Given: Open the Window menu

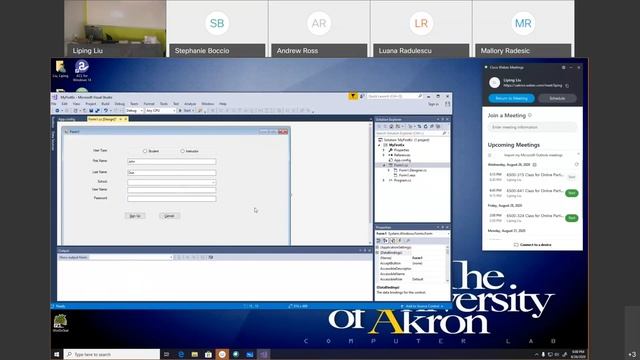Looking at the screenshot, I should [207, 104].
